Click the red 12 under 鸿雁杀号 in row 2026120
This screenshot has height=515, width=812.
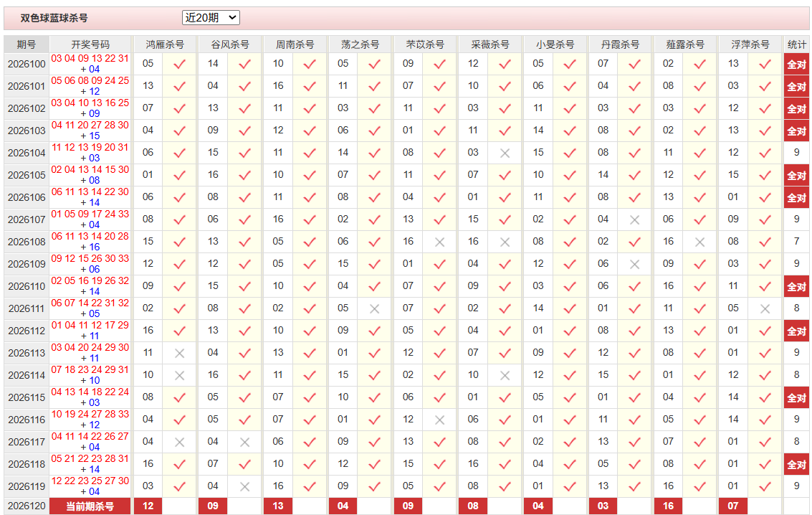click(148, 506)
